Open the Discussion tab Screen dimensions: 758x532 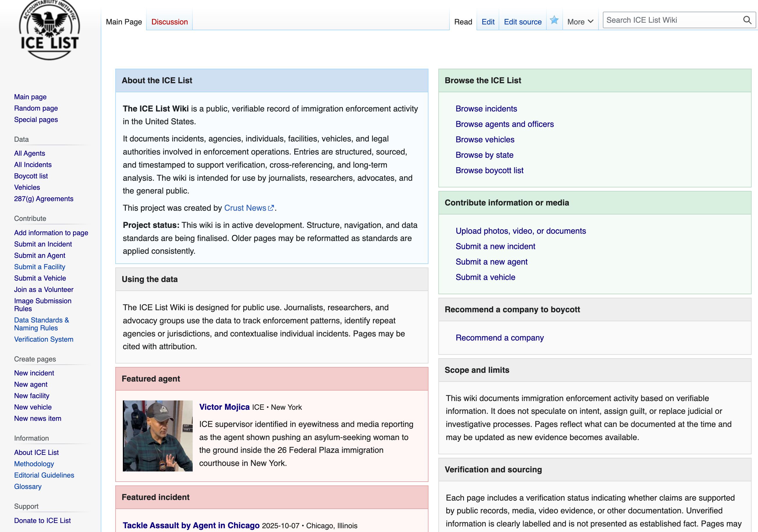(169, 22)
